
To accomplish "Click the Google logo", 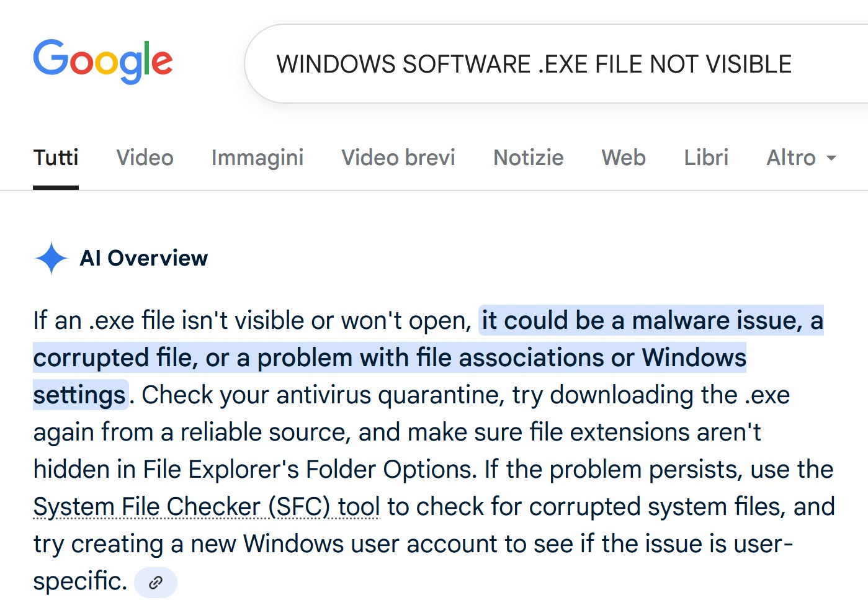I will coord(103,61).
